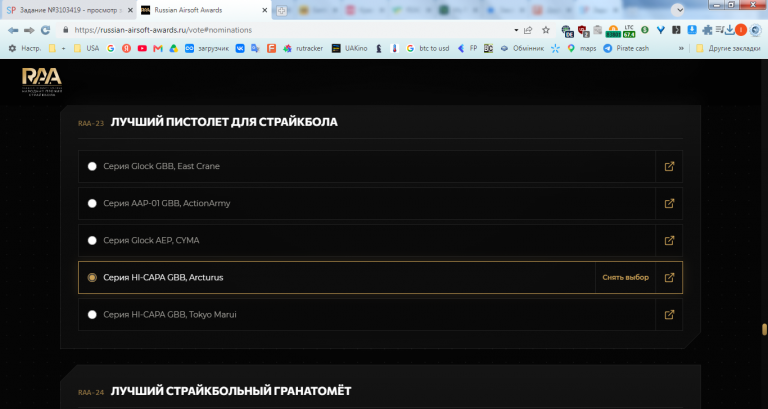This screenshot has width=768, height=409.
Task: Open the FP bookmark
Action: (x=467, y=48)
